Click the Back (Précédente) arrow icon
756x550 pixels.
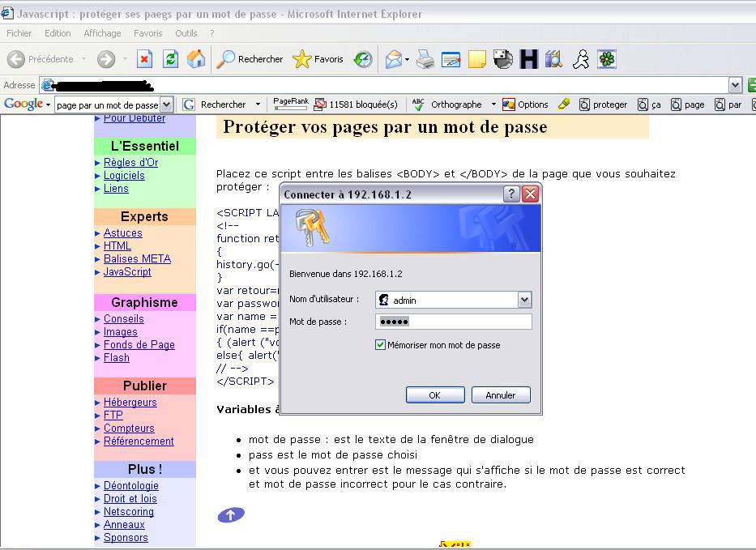point(16,59)
